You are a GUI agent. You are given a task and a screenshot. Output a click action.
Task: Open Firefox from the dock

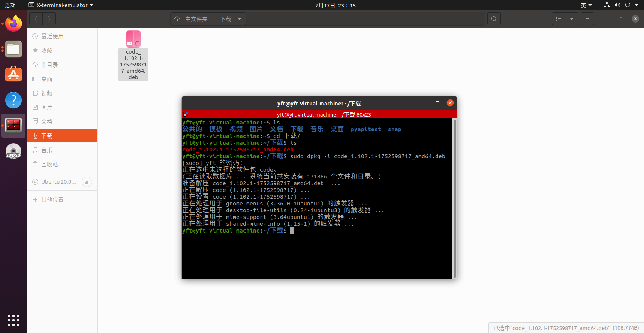[13, 24]
